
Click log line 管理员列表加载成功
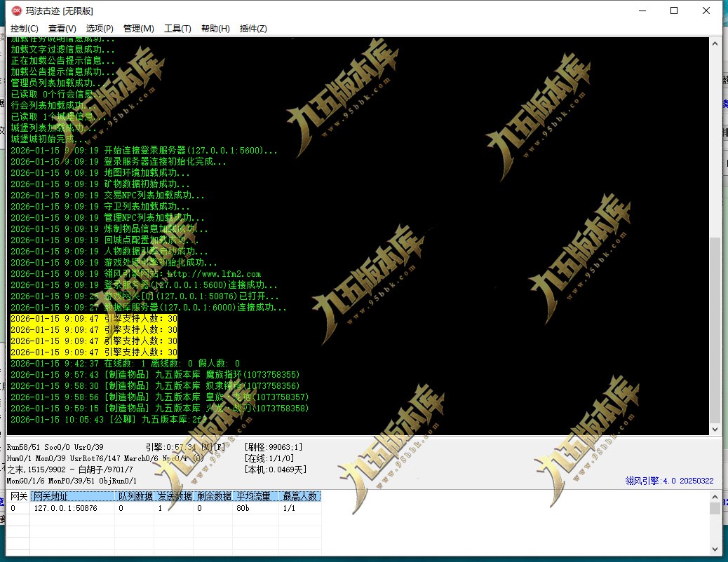click(58, 83)
